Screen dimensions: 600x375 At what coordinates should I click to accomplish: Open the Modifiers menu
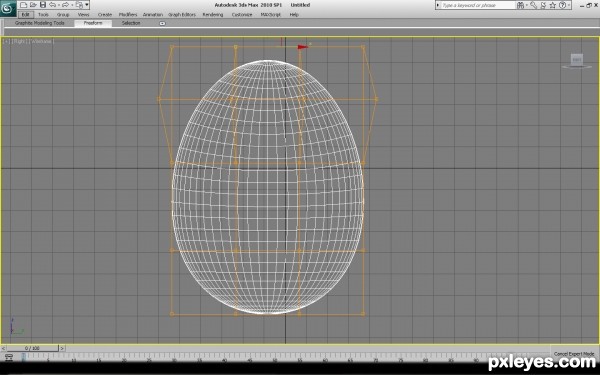pyautogui.click(x=128, y=15)
